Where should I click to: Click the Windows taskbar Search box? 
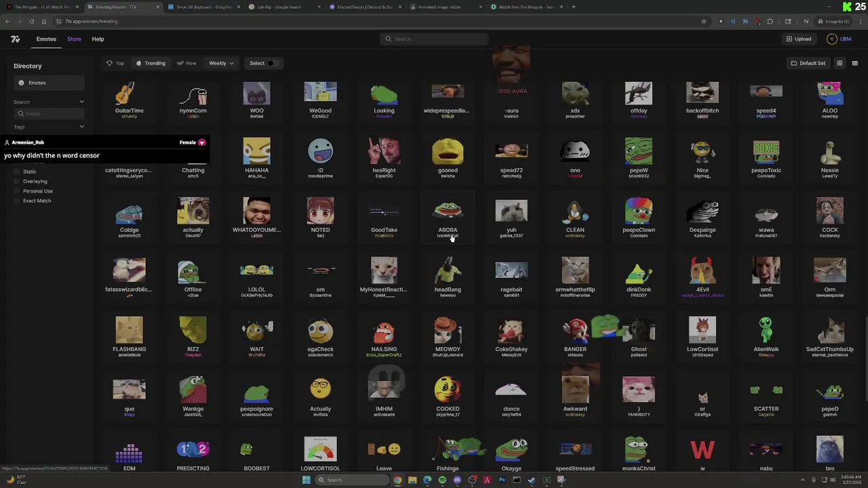(x=351, y=480)
